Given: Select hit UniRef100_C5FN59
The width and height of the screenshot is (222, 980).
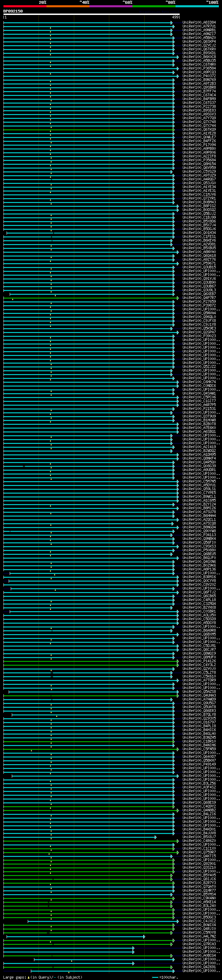Looking at the screenshot, I should click(199, 749).
